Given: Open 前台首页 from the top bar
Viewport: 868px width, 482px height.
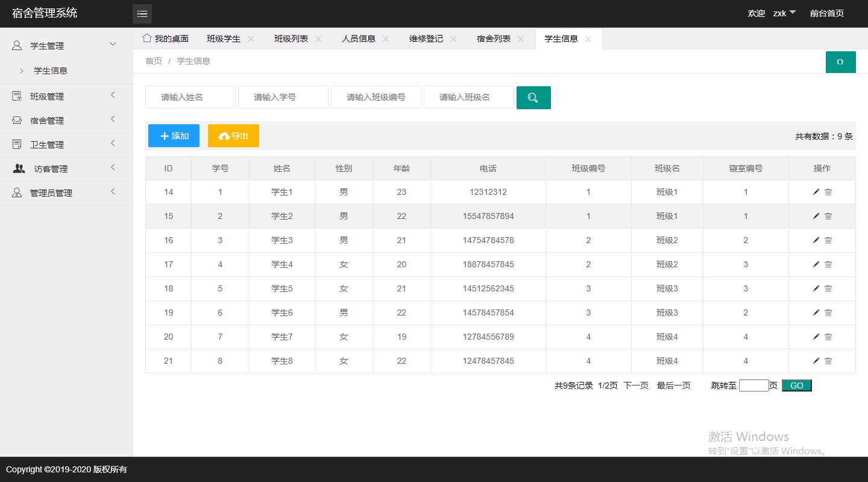Looking at the screenshot, I should (x=826, y=13).
